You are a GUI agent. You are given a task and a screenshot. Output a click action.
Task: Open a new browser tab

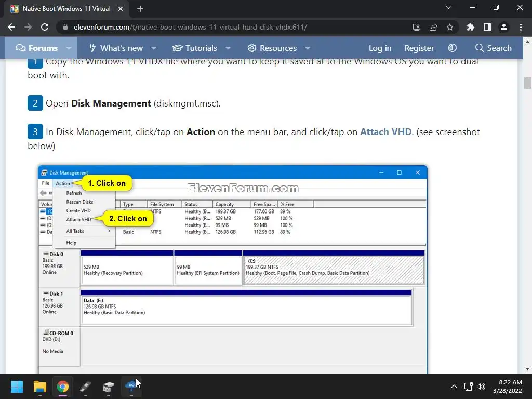click(140, 9)
